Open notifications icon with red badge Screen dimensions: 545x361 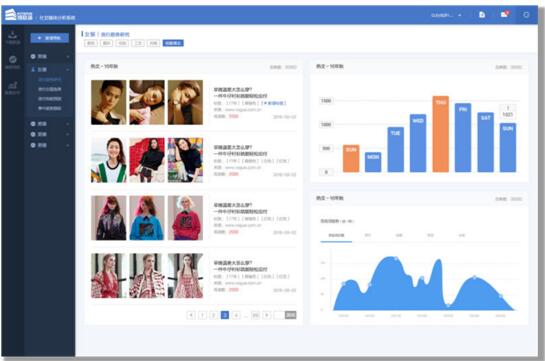click(x=504, y=14)
